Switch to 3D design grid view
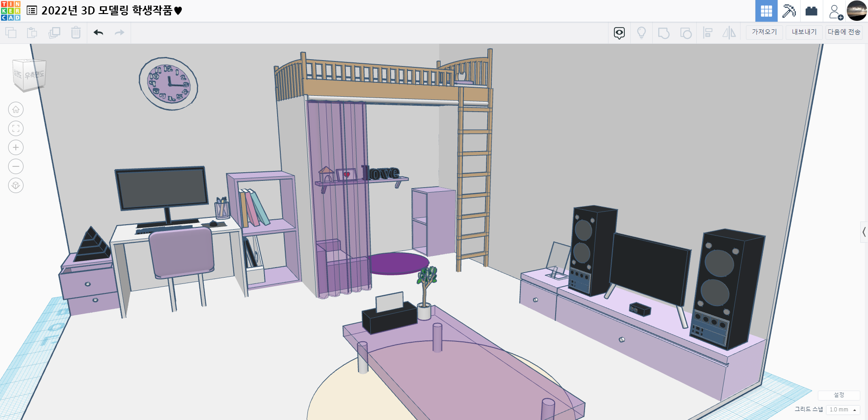The width and height of the screenshot is (868, 420). click(766, 11)
